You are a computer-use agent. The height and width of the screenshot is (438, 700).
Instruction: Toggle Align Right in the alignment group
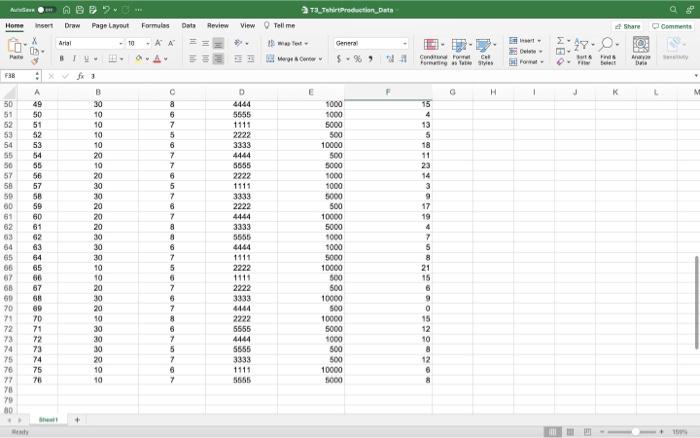(218, 58)
